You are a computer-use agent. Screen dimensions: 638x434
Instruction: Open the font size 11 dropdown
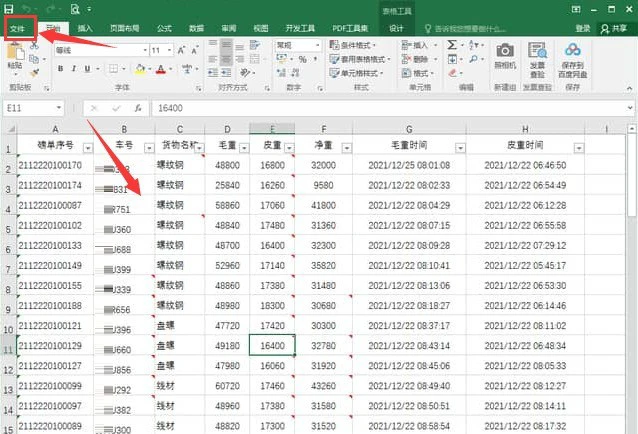click(x=170, y=50)
